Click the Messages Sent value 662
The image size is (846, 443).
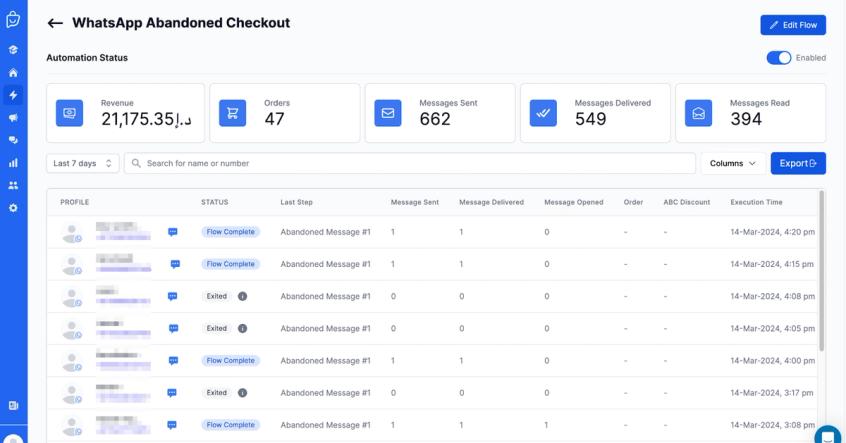point(435,119)
